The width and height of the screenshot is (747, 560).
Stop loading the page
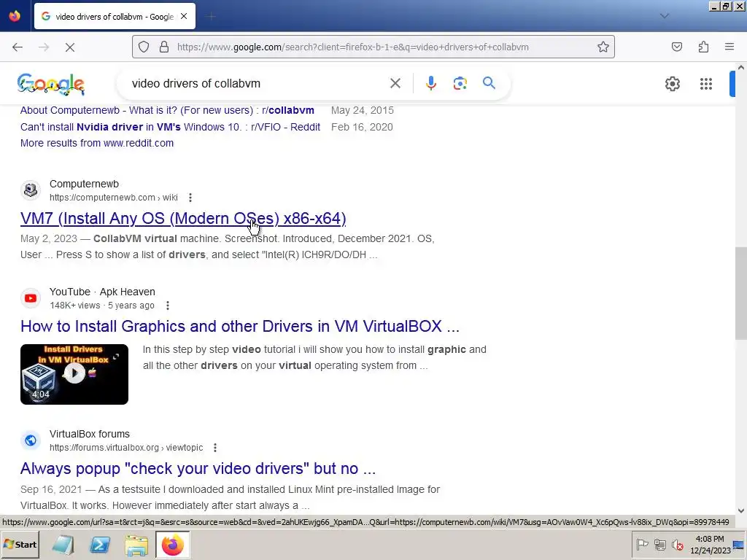point(70,47)
